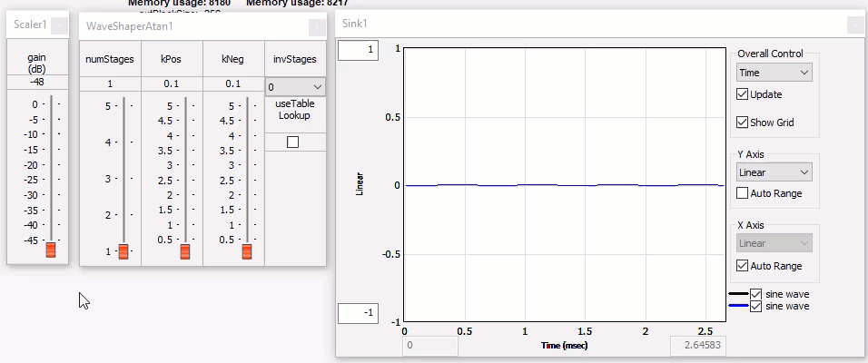Click the kPos slider thumb
Image resolution: width=868 pixels, height=363 pixels.
[x=185, y=251]
